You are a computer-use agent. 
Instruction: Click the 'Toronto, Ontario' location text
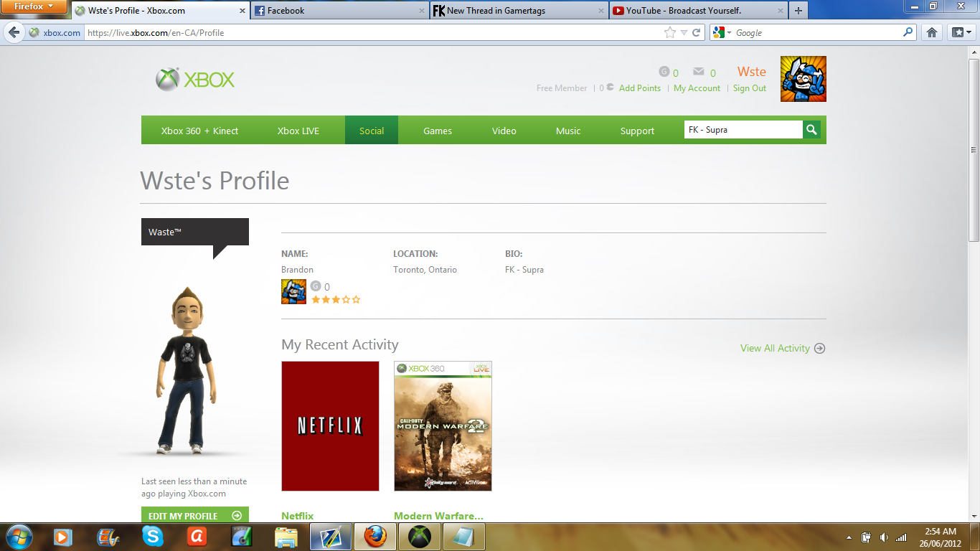425,270
